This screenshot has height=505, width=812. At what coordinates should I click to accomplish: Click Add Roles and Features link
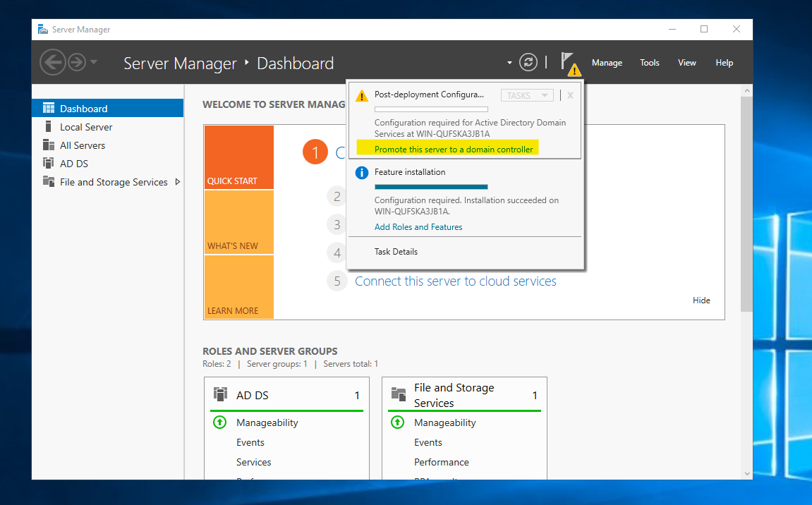pyautogui.click(x=418, y=227)
